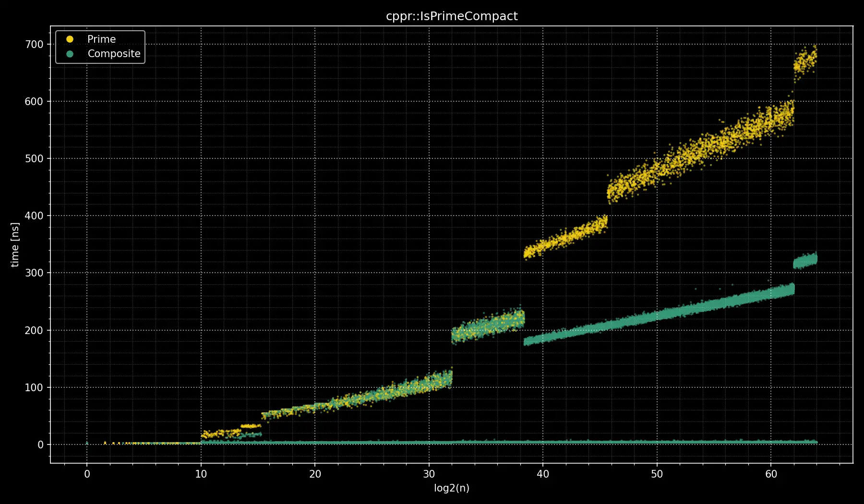Click the y-axis label time [ns]
864x504 pixels.
pyautogui.click(x=15, y=245)
